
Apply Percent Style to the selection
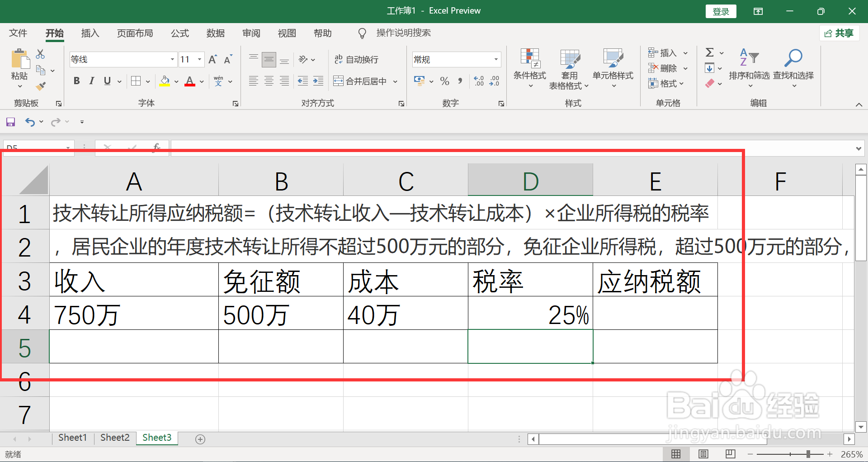444,81
